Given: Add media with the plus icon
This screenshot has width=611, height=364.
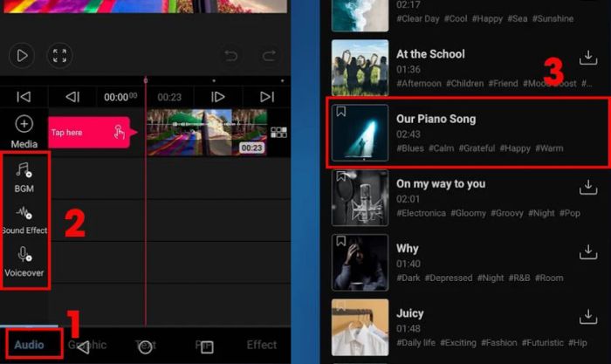Looking at the screenshot, I should coord(24,125).
